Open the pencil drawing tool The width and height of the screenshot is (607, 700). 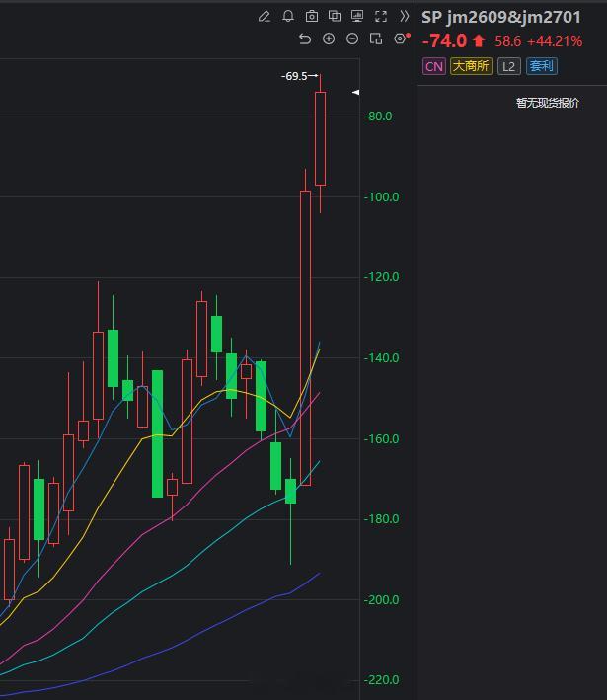(265, 17)
